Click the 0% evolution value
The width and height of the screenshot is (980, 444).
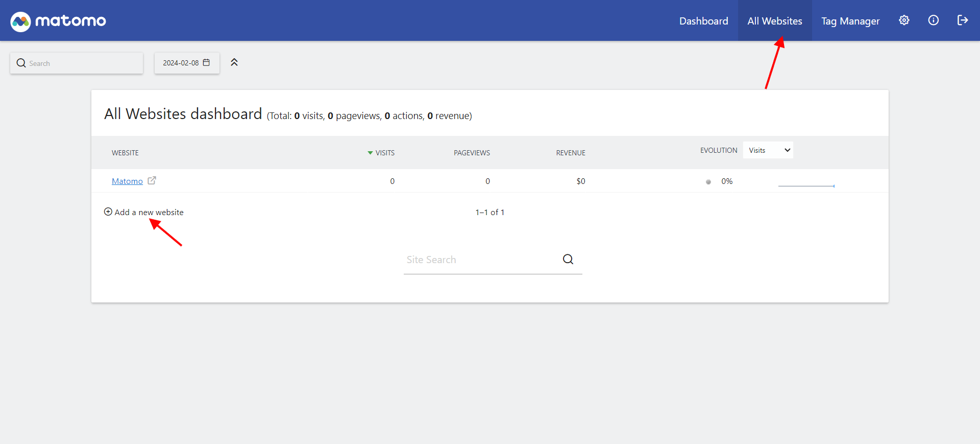(727, 181)
